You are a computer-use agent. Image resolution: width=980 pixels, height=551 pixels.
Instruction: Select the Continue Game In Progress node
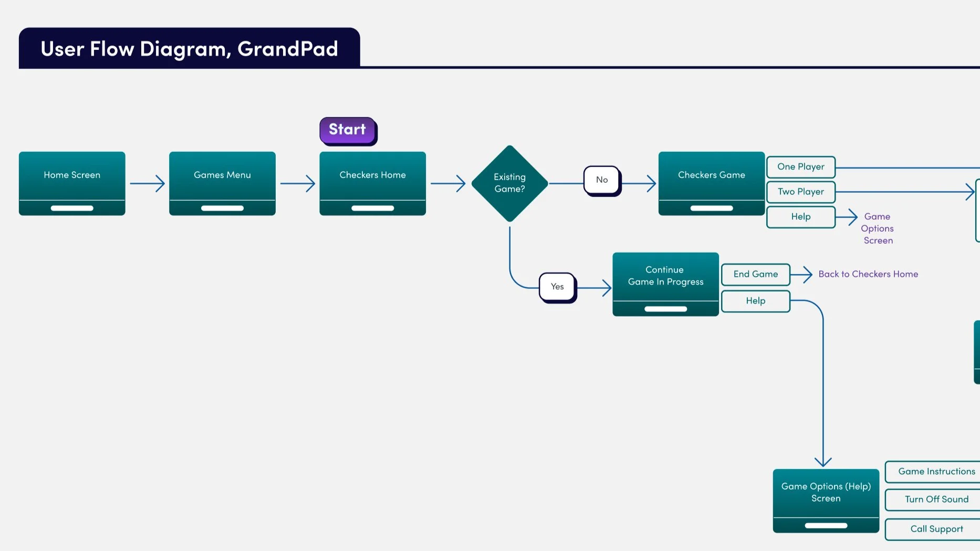tap(665, 284)
